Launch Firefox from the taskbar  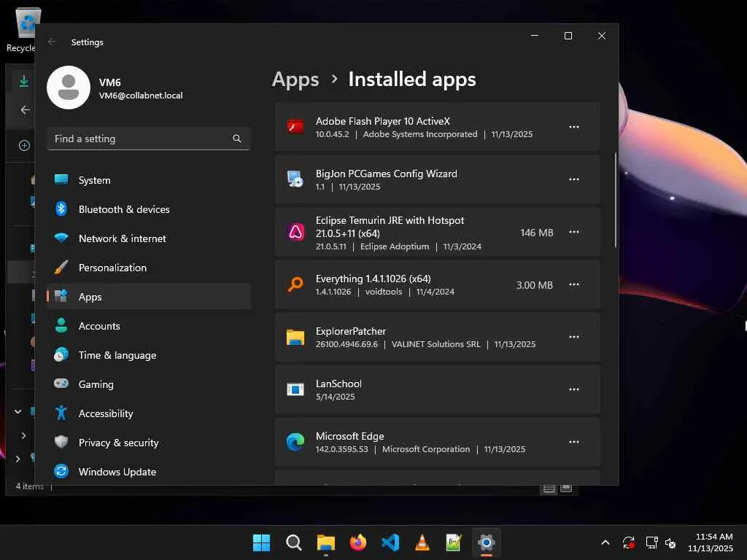357,542
